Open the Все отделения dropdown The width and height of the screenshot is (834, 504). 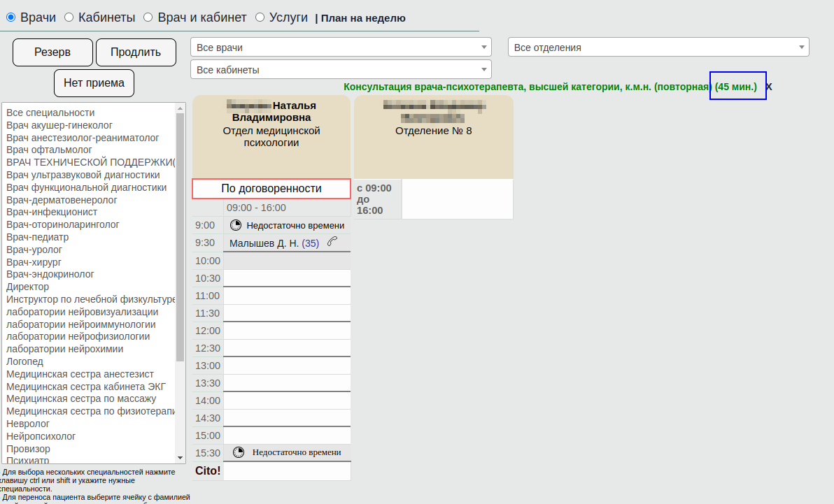coord(658,48)
